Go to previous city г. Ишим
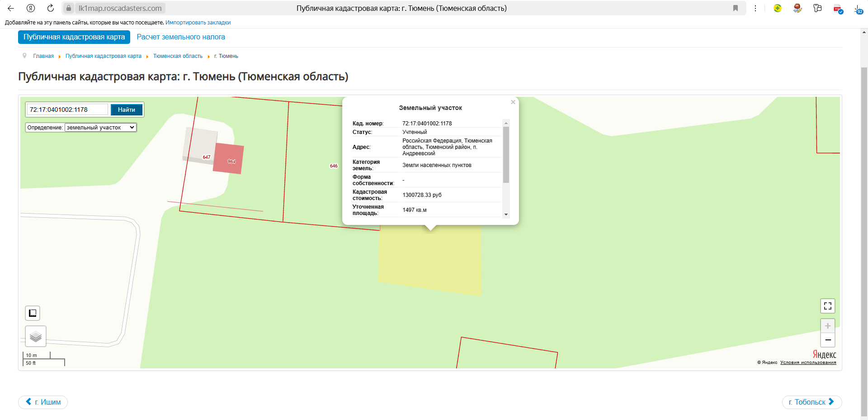The image size is (868, 420). point(43,402)
